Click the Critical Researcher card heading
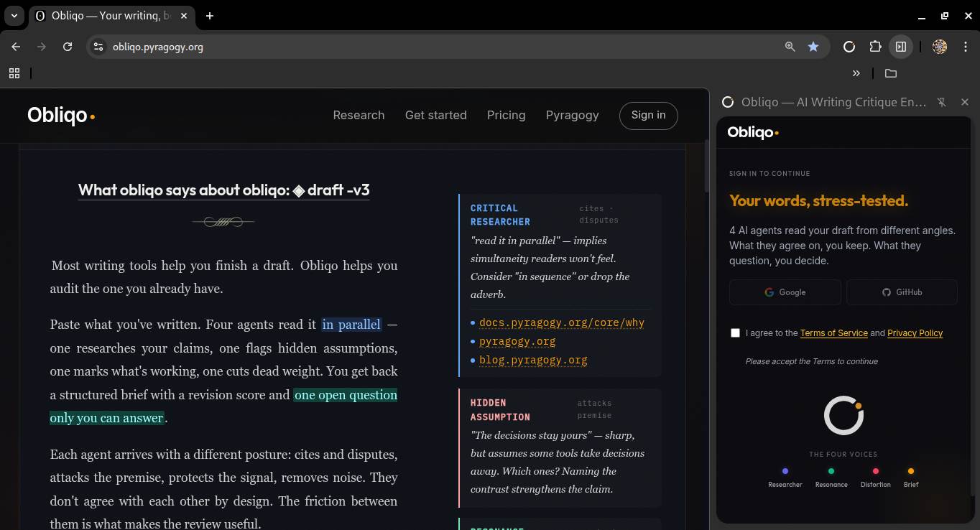Viewport: 980px width, 530px height. (501, 215)
